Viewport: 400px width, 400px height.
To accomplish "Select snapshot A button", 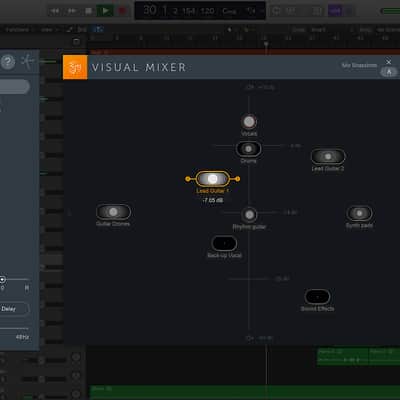I will 389,72.
